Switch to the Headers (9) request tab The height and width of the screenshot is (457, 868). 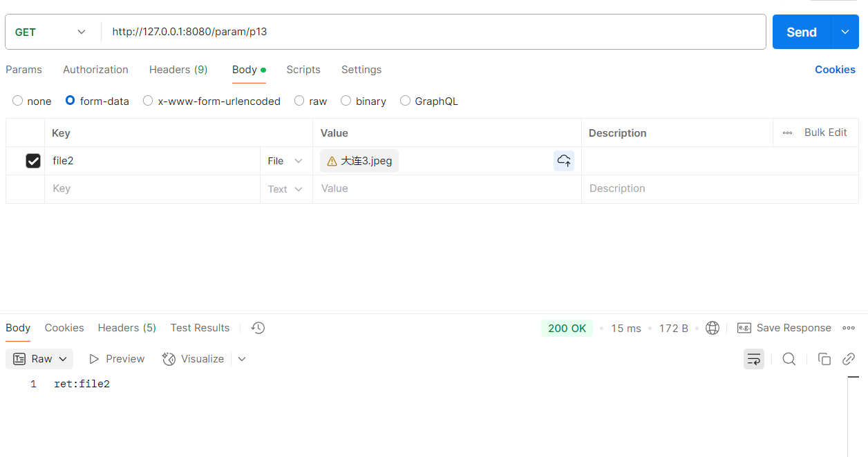tap(178, 70)
